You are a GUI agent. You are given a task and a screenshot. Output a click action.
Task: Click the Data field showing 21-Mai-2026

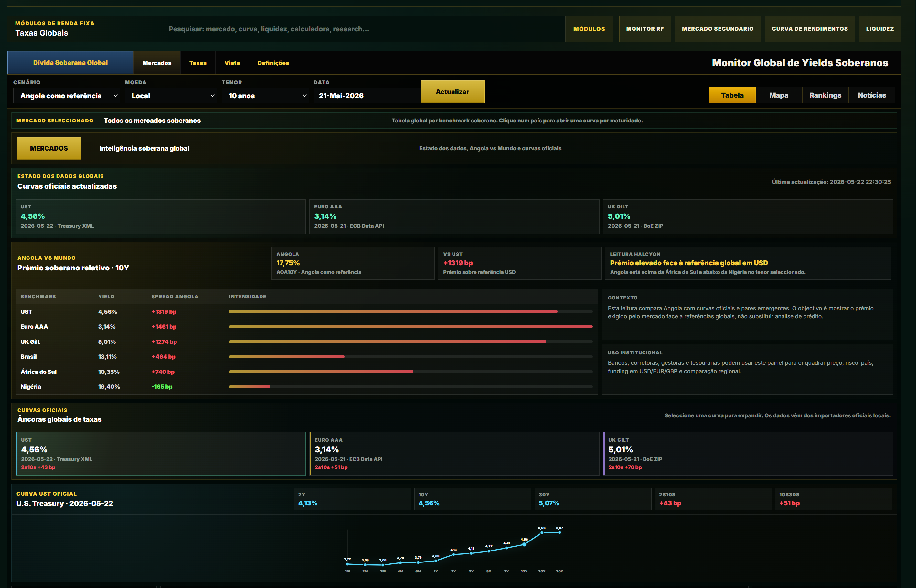(367, 95)
